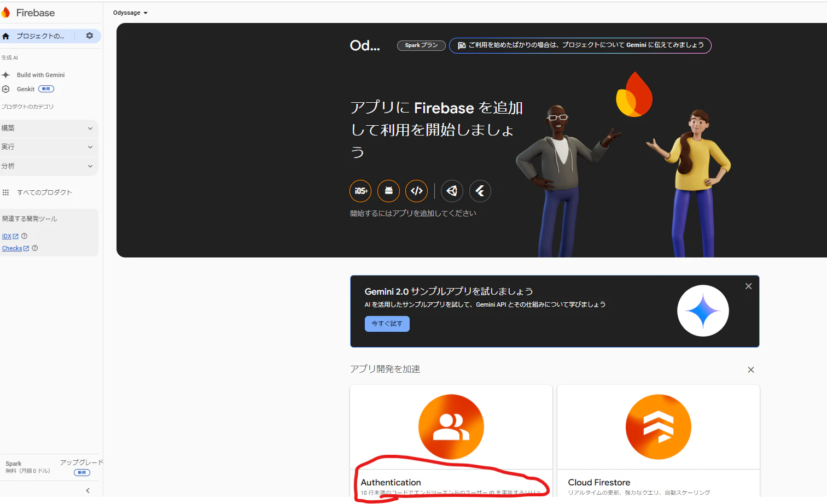Click the 関連する開発ツール label
827x504 pixels.
coord(30,219)
